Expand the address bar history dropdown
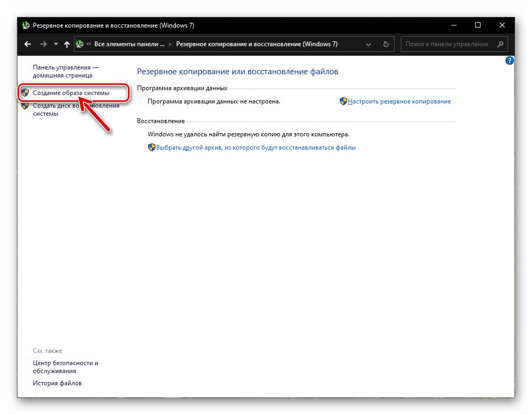Image resolution: width=532 pixels, height=415 pixels. (x=368, y=44)
